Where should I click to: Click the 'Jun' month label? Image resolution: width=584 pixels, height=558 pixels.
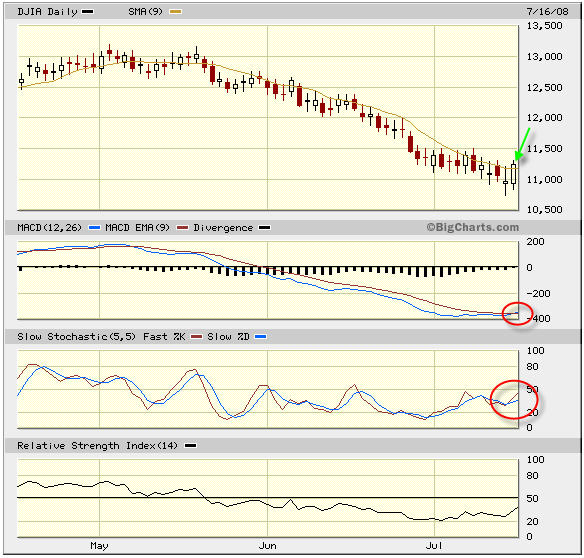coord(267,546)
